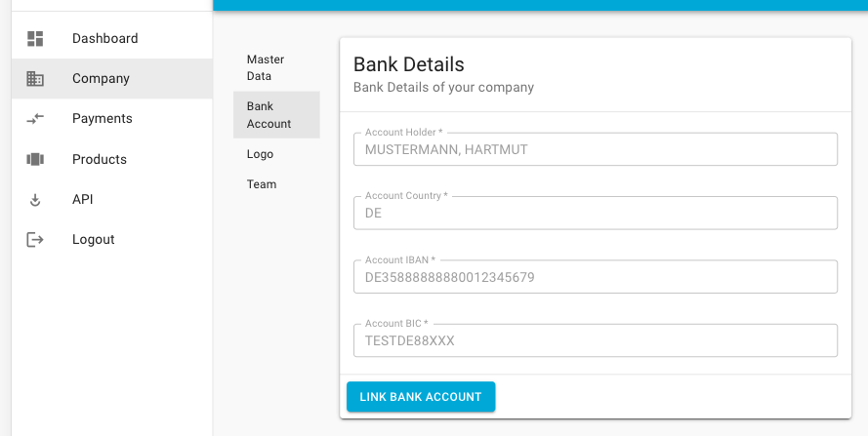The height and width of the screenshot is (436, 868).
Task: Click the Account IBAN input field
Action: (x=595, y=277)
